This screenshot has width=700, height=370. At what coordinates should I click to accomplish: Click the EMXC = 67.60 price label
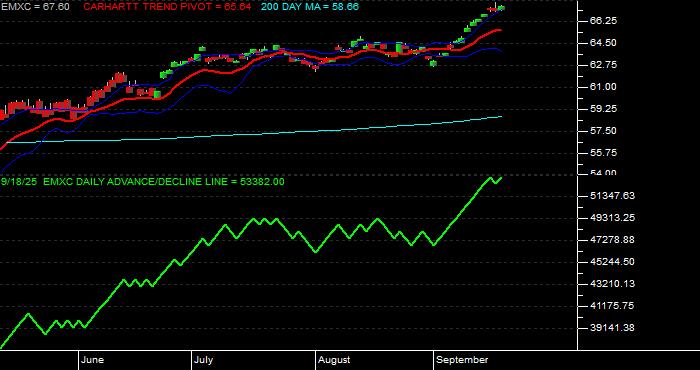[35, 7]
